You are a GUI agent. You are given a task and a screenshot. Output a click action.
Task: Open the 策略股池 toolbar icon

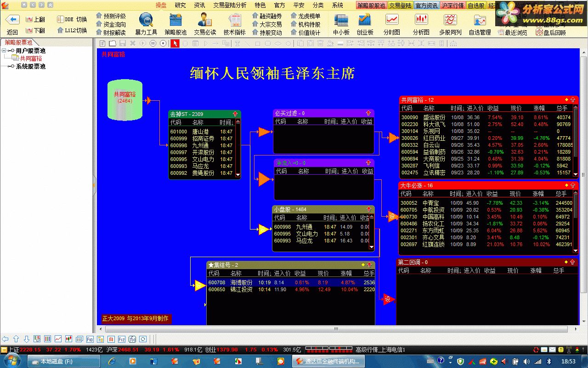(175, 20)
